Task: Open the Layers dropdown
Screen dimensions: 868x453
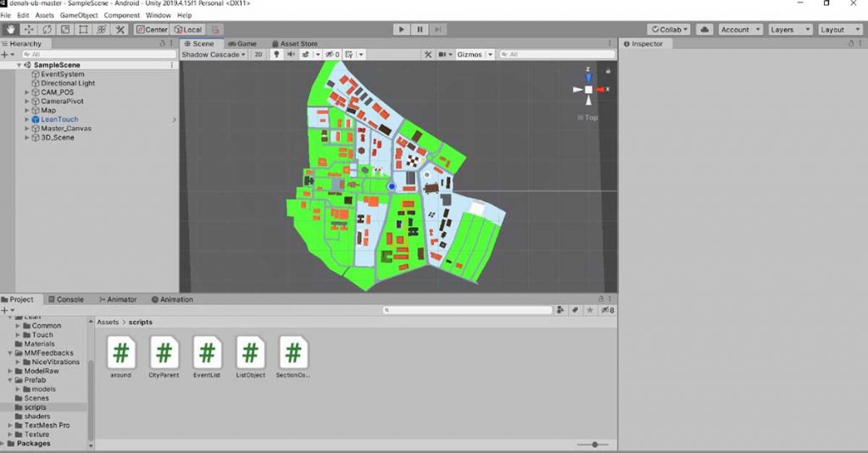Action: (791, 30)
